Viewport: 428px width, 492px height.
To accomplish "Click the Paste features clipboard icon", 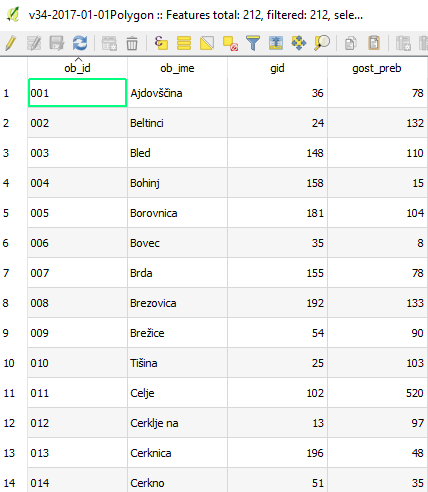I will click(x=374, y=43).
